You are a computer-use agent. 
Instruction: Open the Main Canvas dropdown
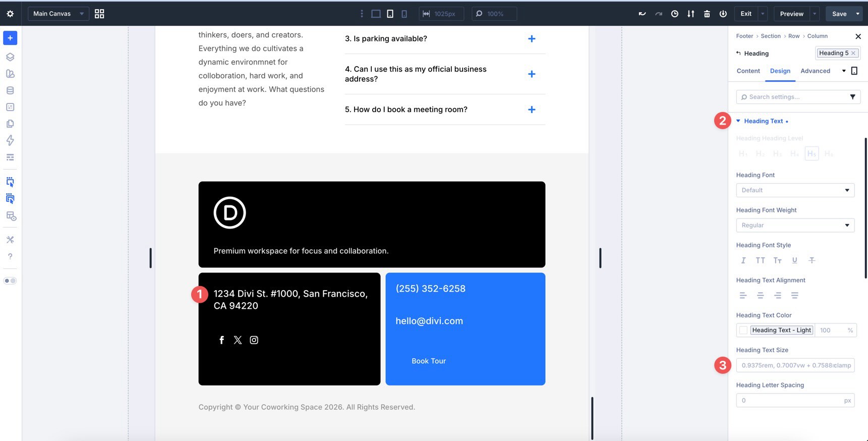click(x=59, y=14)
